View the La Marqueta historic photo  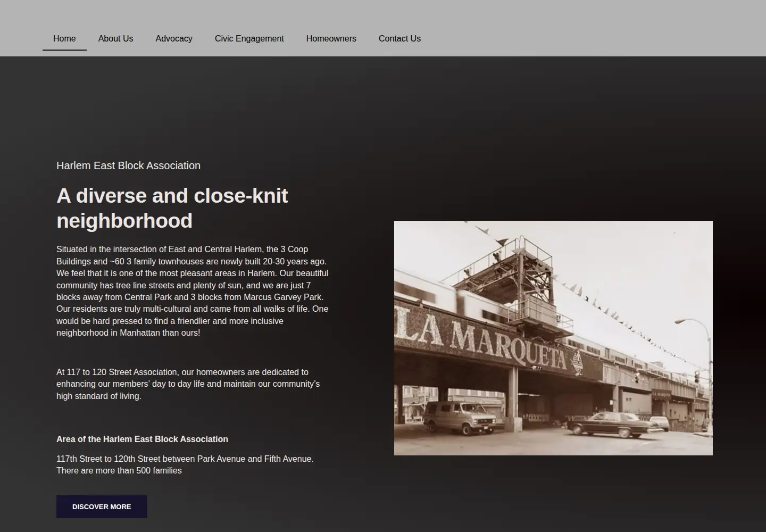pos(553,338)
